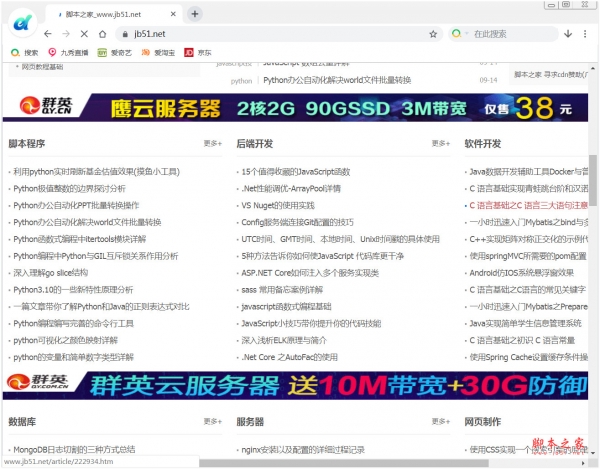This screenshot has width=600, height=469.
Task: Open article Python极值整数的边界探讨分析
Action: pos(69,189)
